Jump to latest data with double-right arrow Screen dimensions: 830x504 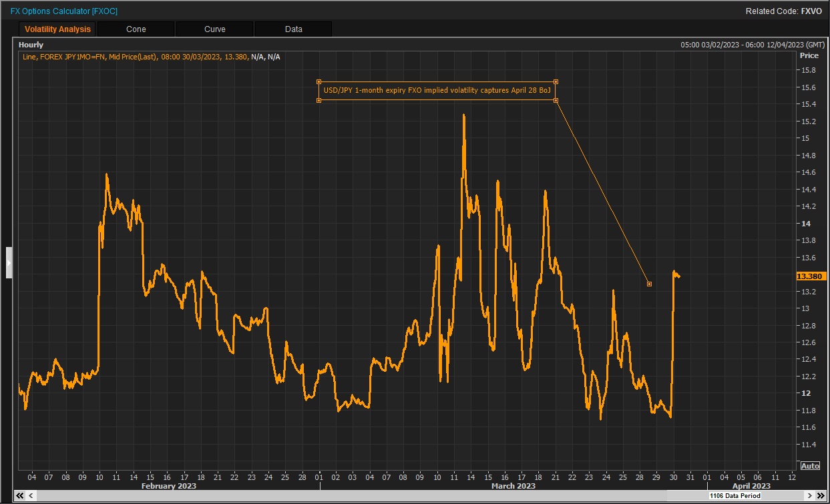(x=819, y=496)
